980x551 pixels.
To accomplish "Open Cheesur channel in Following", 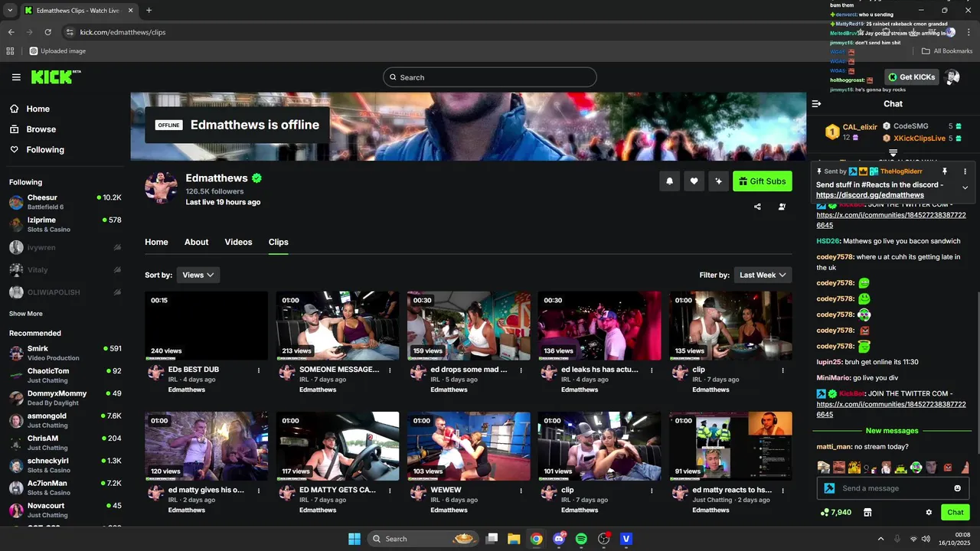I will (65, 202).
